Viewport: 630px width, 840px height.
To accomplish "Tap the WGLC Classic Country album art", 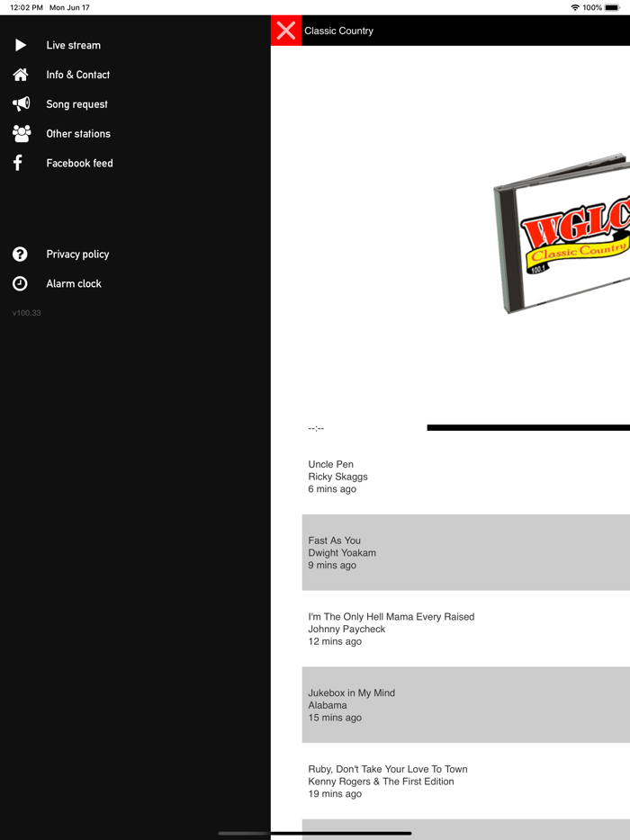I will tap(562, 233).
